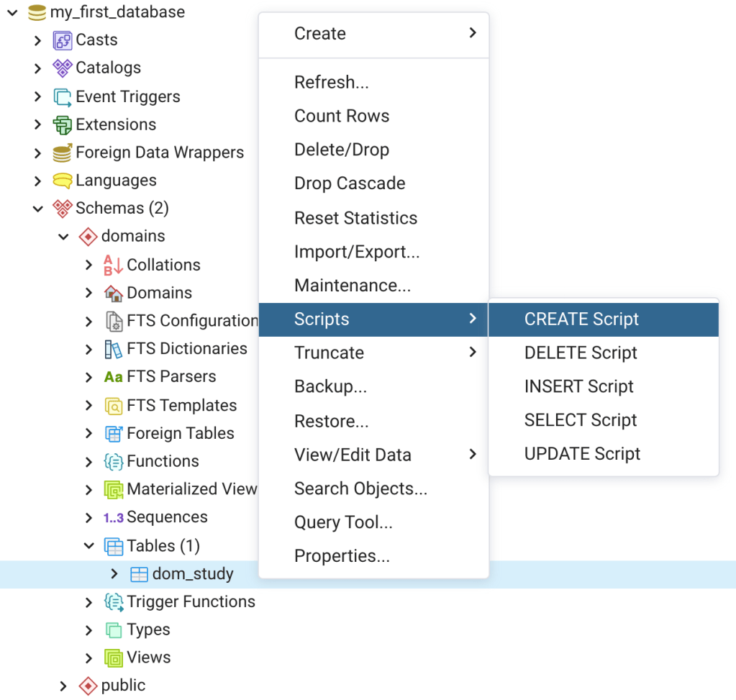Viewport: 736px width, 700px height.
Task: Open Query Tool from context menu
Action: pyautogui.click(x=343, y=522)
